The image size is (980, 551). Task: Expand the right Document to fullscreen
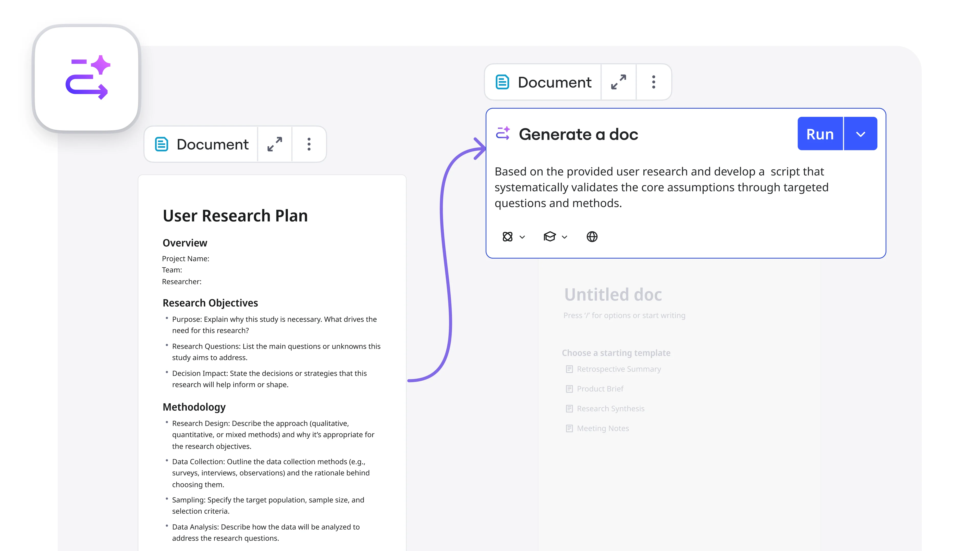618,82
